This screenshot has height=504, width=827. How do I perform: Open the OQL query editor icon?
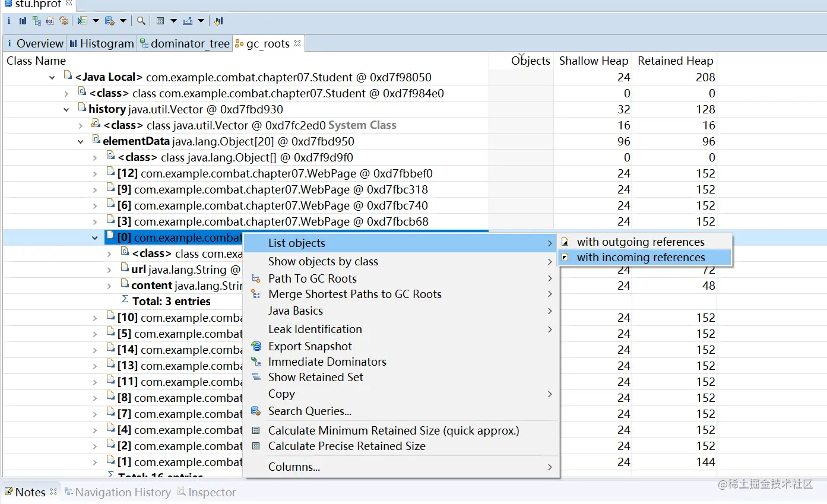[x=50, y=21]
